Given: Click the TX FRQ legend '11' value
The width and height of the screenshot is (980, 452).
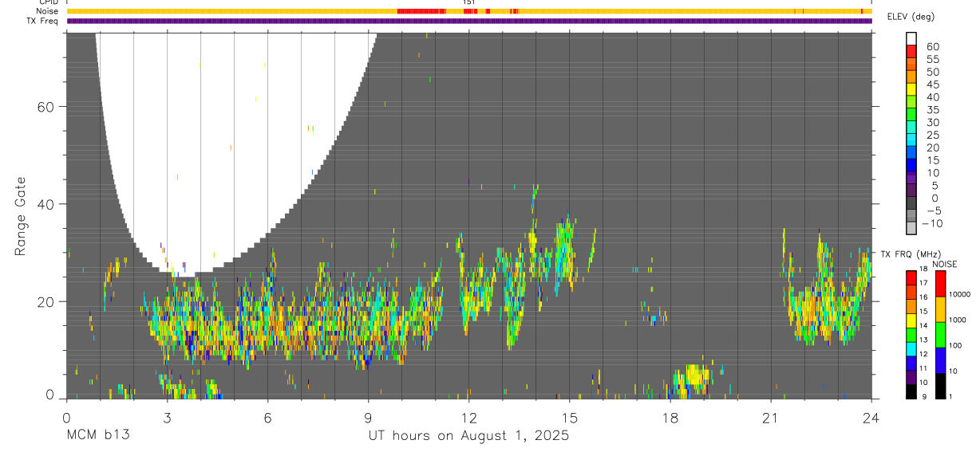Looking at the screenshot, I should (x=923, y=369).
